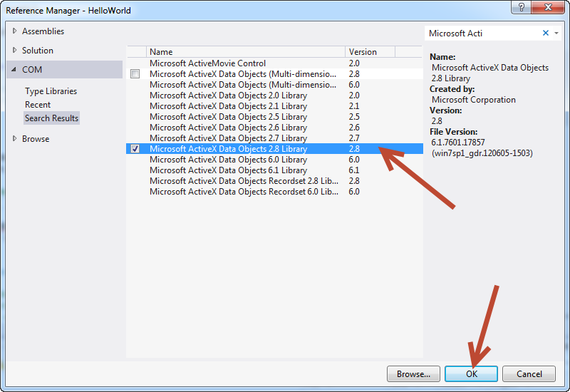Screen dimensions: 570x392
Task: Sort list by the Version column header
Action: (x=370, y=51)
